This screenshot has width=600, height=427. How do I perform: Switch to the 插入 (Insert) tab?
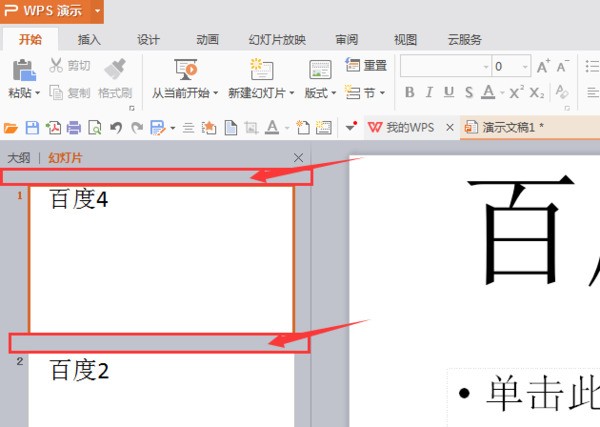[89, 39]
